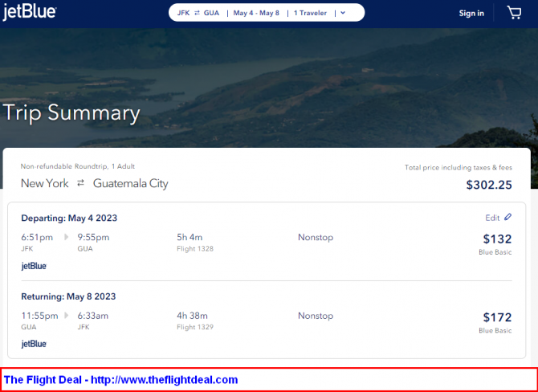Click return arrival time 6:33am
This screenshot has height=392, width=538.
(93, 316)
